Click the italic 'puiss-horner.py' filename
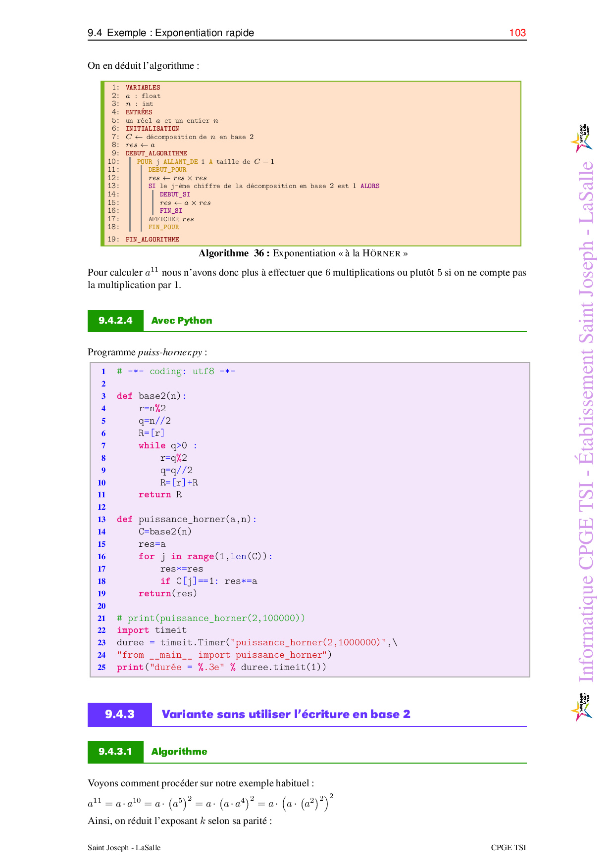Screen dimensions: 614x868 coord(170,352)
